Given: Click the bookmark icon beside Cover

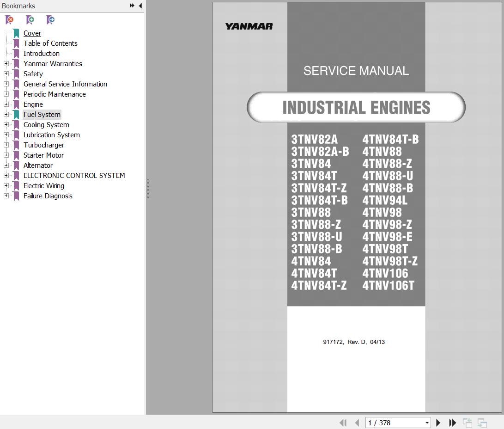Looking at the screenshot, I should (16, 33).
